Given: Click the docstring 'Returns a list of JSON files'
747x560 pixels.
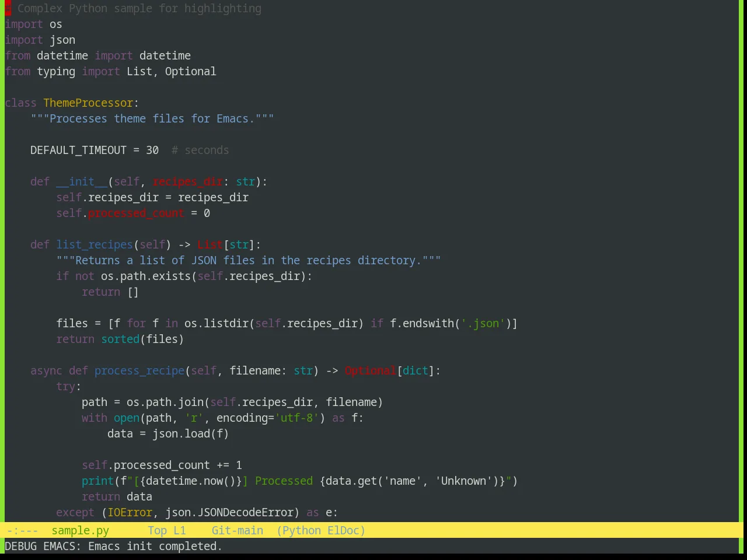Looking at the screenshot, I should 248,260.
